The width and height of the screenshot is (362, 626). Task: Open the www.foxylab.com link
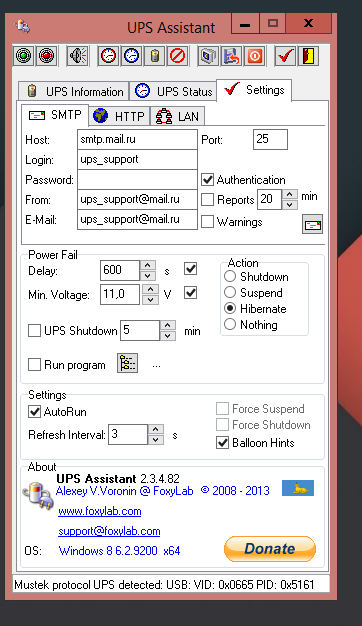[x=100, y=511]
